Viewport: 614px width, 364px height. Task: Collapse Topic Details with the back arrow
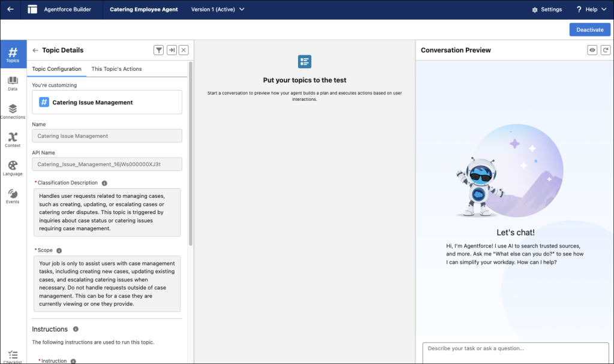pyautogui.click(x=35, y=50)
